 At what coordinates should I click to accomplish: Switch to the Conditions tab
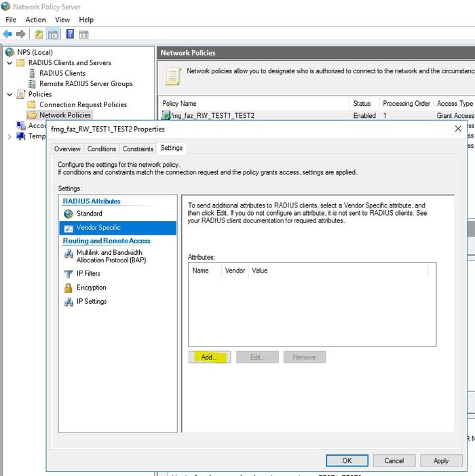point(102,148)
